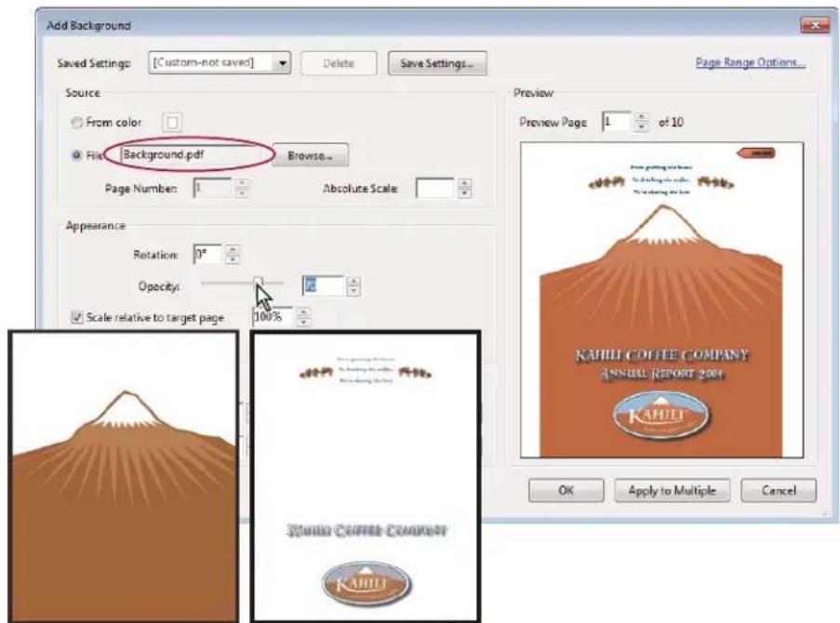Screen dimensions: 840x623
Task: Click the Opacity stepper arrows
Action: (353, 286)
